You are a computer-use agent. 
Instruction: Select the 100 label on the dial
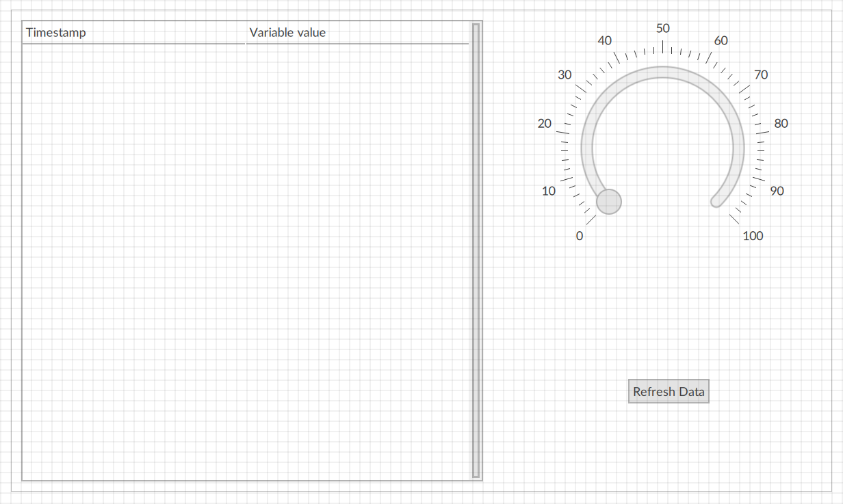[x=753, y=236]
